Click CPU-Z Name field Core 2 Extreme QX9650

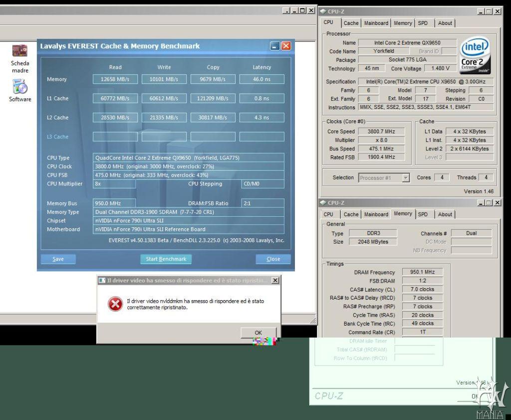point(407,43)
